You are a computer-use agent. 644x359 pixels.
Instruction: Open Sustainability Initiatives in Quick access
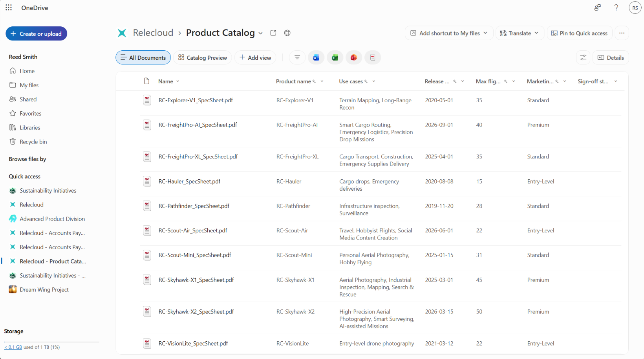pyautogui.click(x=48, y=191)
